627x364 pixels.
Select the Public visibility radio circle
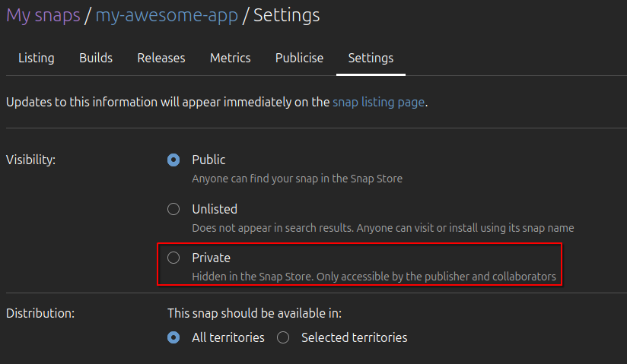point(173,160)
